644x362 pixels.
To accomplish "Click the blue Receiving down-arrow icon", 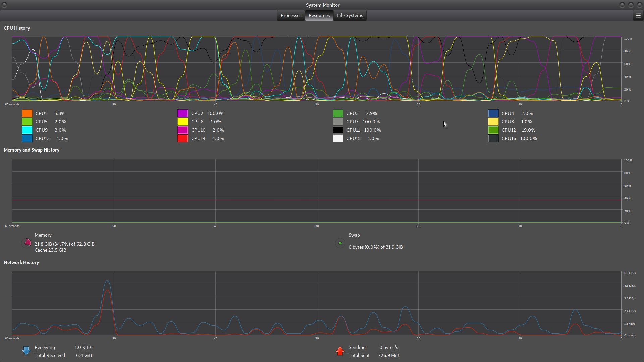I will 26,351.
